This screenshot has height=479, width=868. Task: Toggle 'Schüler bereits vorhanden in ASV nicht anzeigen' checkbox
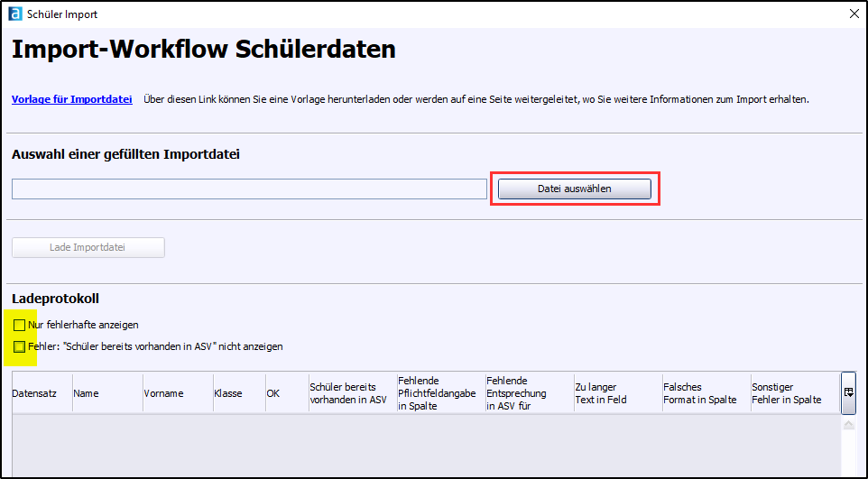(x=20, y=346)
